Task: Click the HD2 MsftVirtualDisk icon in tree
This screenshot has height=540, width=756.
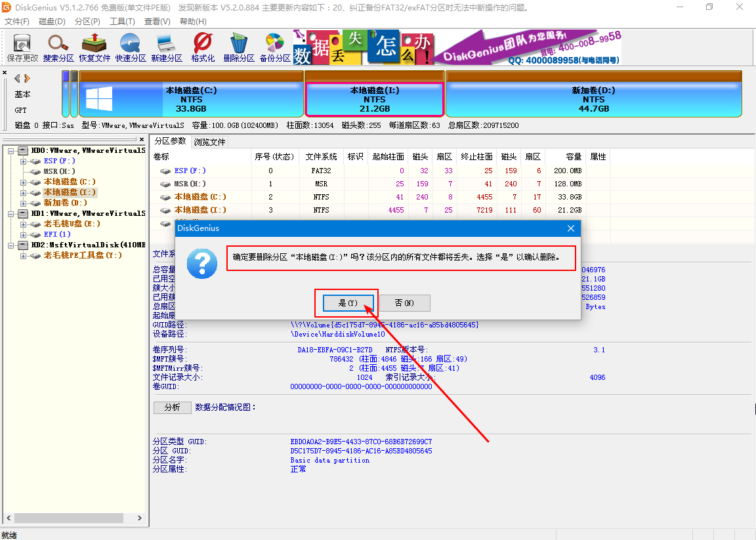Action: pyautogui.click(x=23, y=245)
